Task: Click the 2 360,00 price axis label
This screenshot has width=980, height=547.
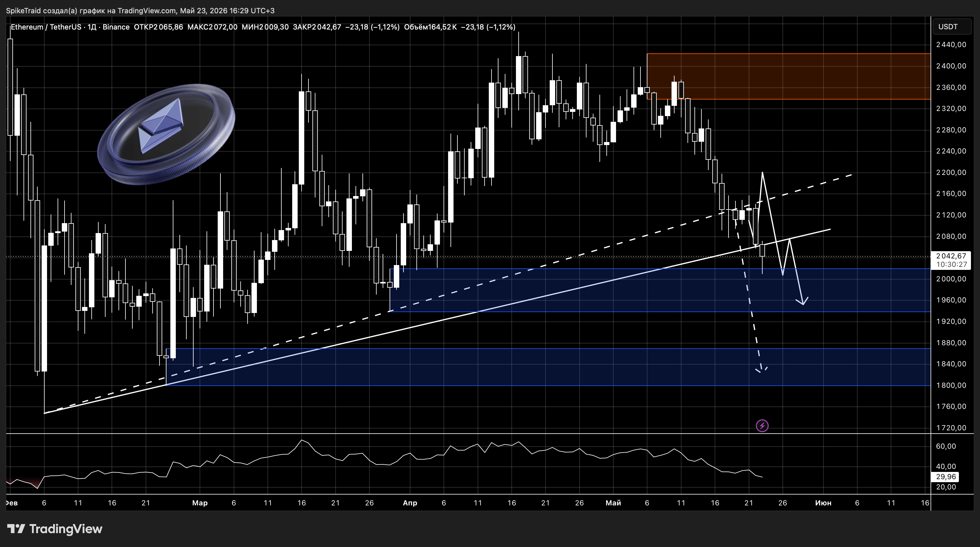Action: coord(951,87)
